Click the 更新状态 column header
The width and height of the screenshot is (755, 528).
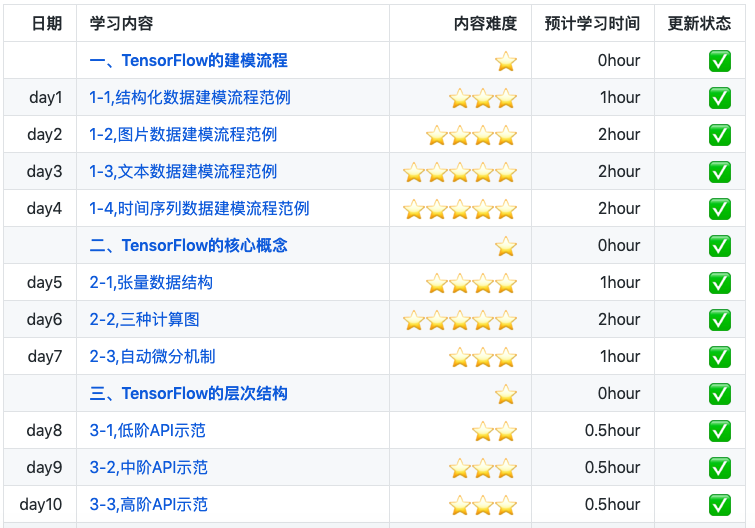point(699,24)
